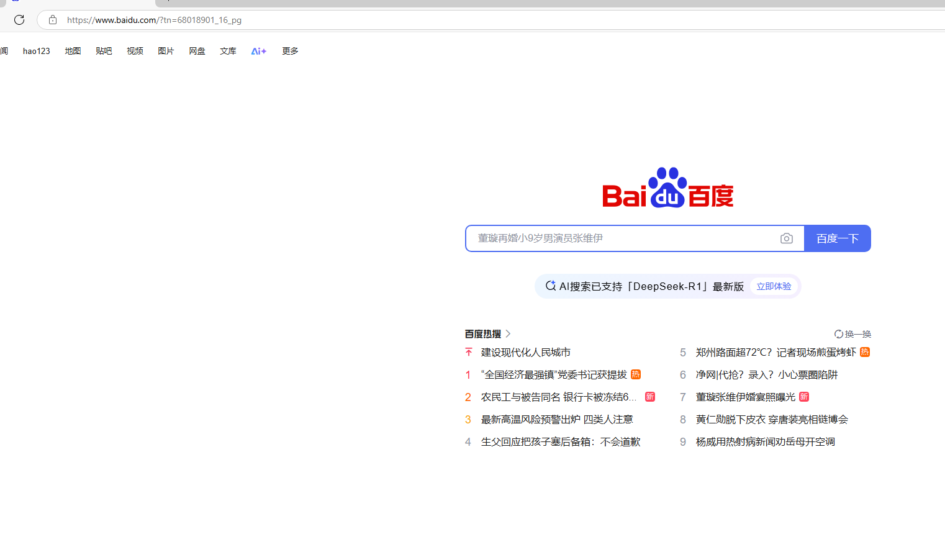Click the 热 badge beside 党委书记获提拔 headline
This screenshot has width=945, height=560.
point(636,374)
